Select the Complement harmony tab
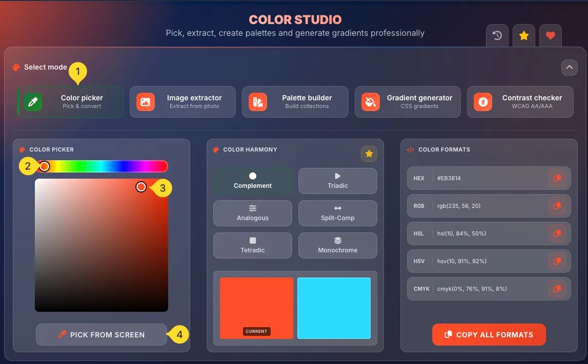Viewport: 588px width, 364px height. (253, 181)
